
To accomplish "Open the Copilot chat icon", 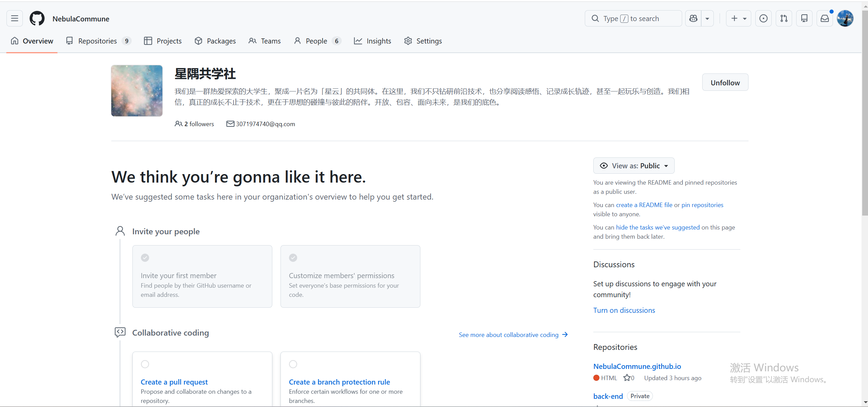I will (x=693, y=18).
